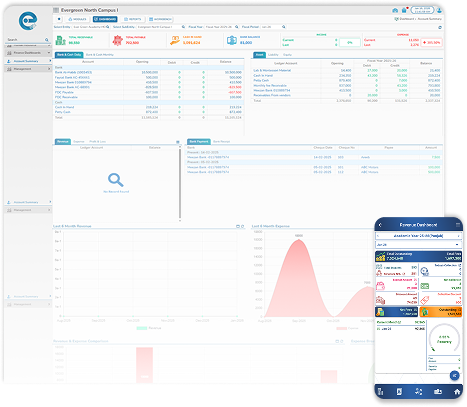Click the notification bell icon in header
The image size is (467, 407).
pos(404,10)
